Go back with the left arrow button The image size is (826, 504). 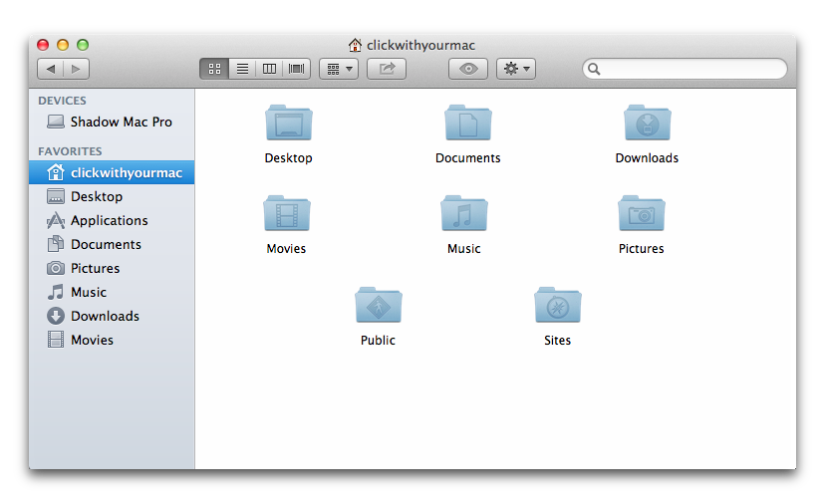click(51, 69)
